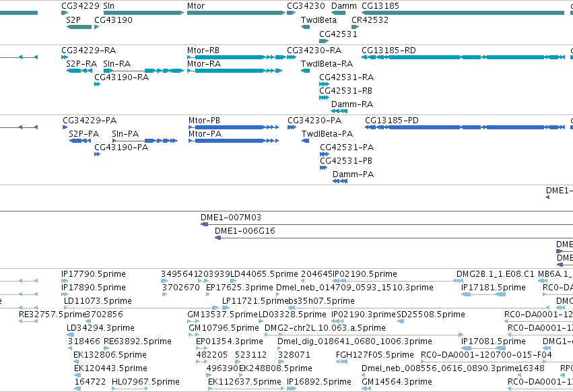Image resolution: width=573 pixels, height=392 pixels.
Task: Select the Mtor-PB protein glyph
Action: point(234,127)
